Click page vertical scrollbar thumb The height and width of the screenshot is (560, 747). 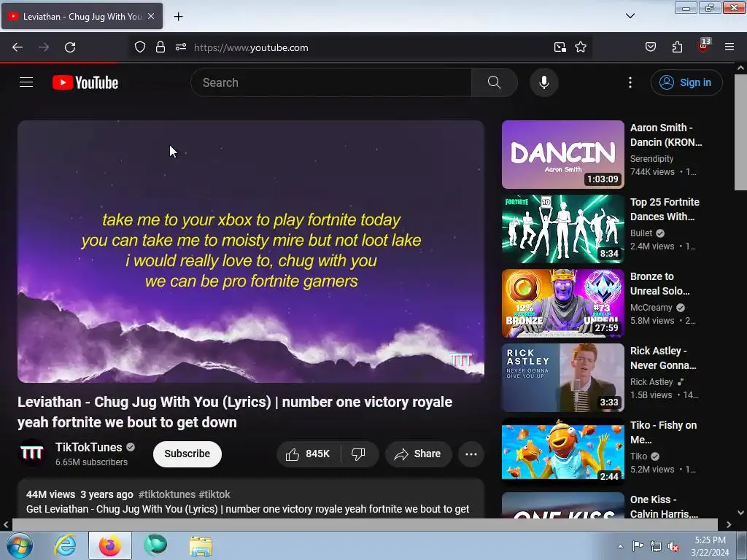pos(740,133)
